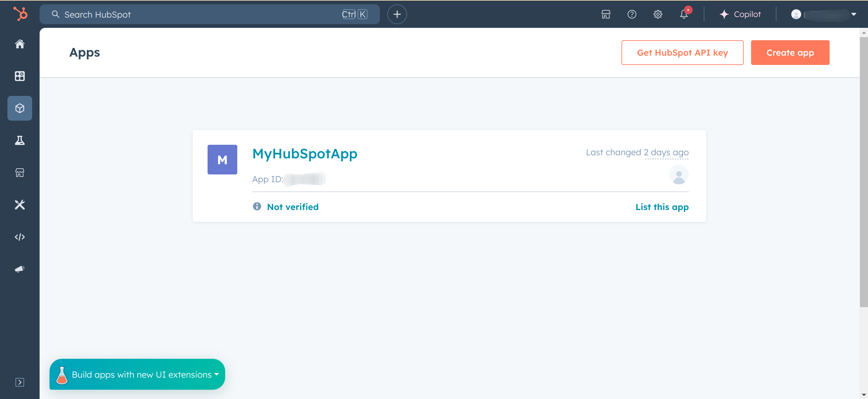This screenshot has height=399, width=868.
Task: Click List this app link
Action: click(x=662, y=207)
